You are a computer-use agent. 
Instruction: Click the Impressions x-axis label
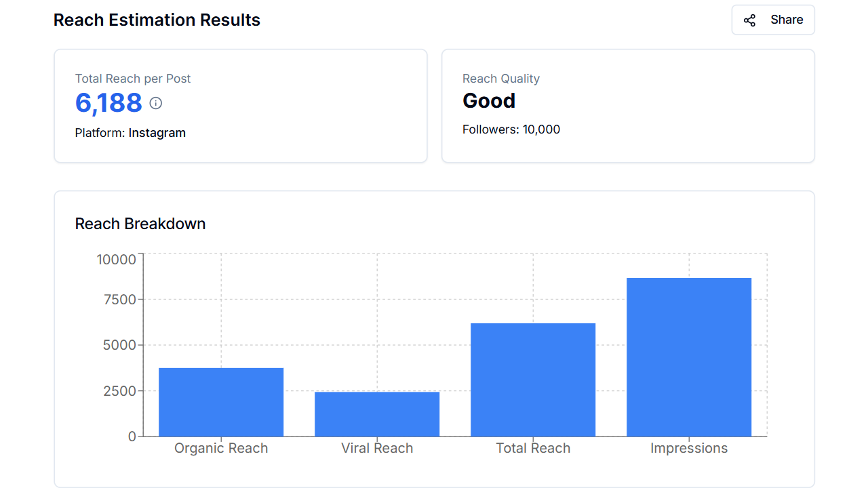click(x=689, y=448)
